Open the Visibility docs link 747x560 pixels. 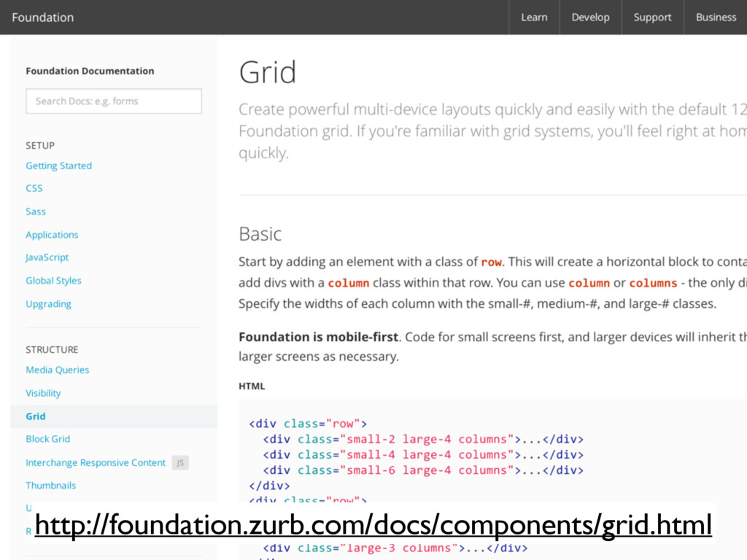(x=43, y=393)
